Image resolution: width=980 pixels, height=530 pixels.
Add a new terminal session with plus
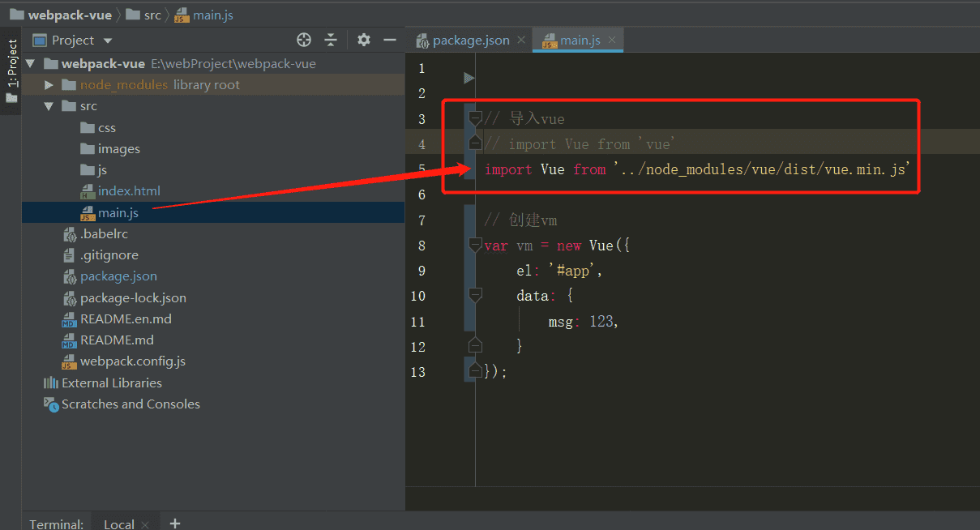pos(174,524)
